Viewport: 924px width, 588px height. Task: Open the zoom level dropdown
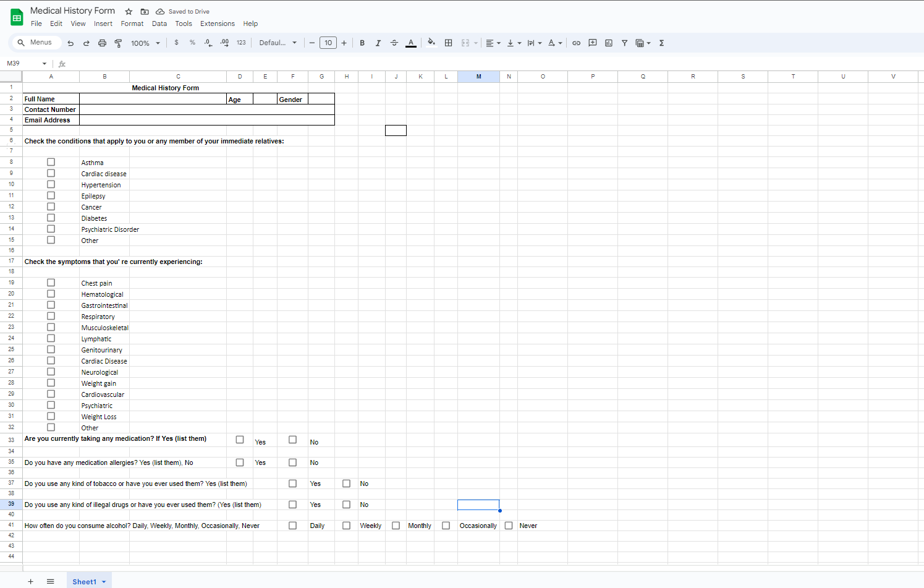coord(145,43)
